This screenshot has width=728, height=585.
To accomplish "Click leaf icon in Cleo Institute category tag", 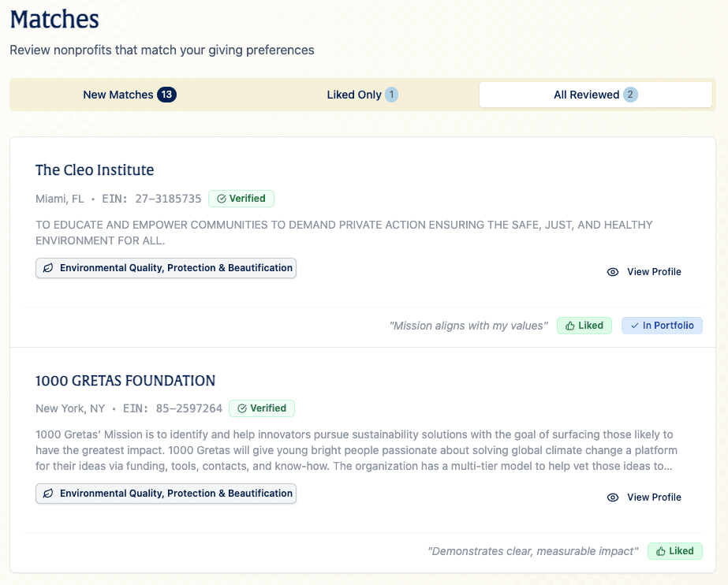I will (48, 268).
